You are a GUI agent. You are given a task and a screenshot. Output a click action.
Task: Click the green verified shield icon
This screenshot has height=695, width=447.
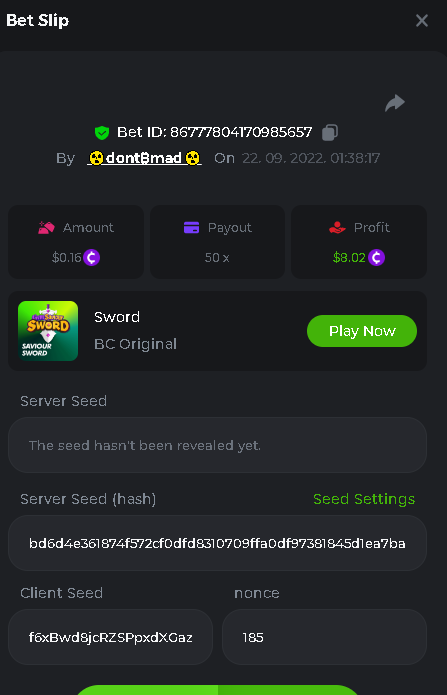102,133
